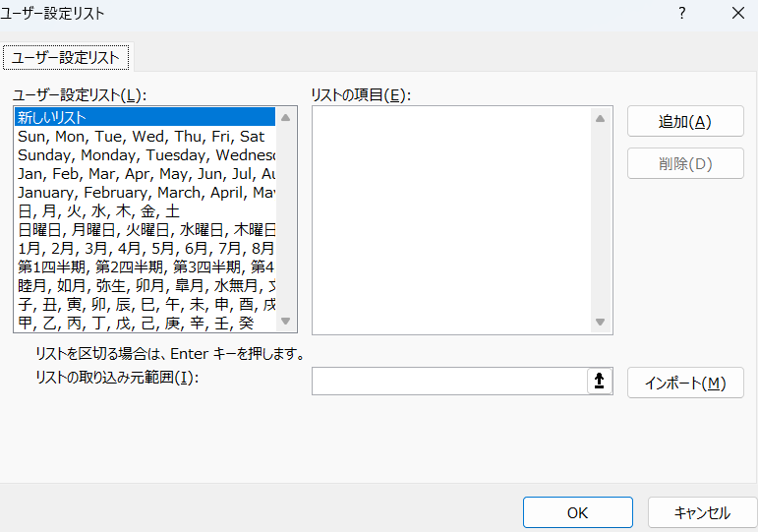Click the help question mark icon
The width and height of the screenshot is (758, 532).
(x=680, y=14)
